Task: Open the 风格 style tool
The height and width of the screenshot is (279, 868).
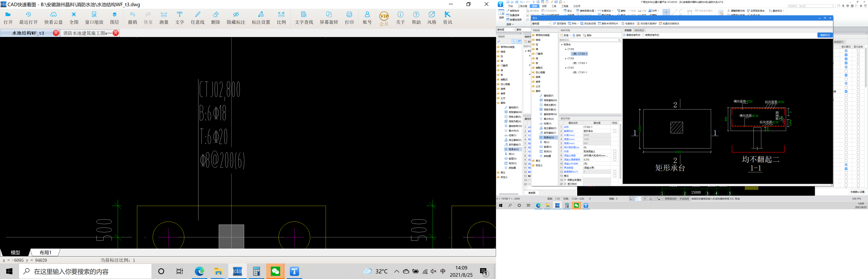Action: pos(432,18)
